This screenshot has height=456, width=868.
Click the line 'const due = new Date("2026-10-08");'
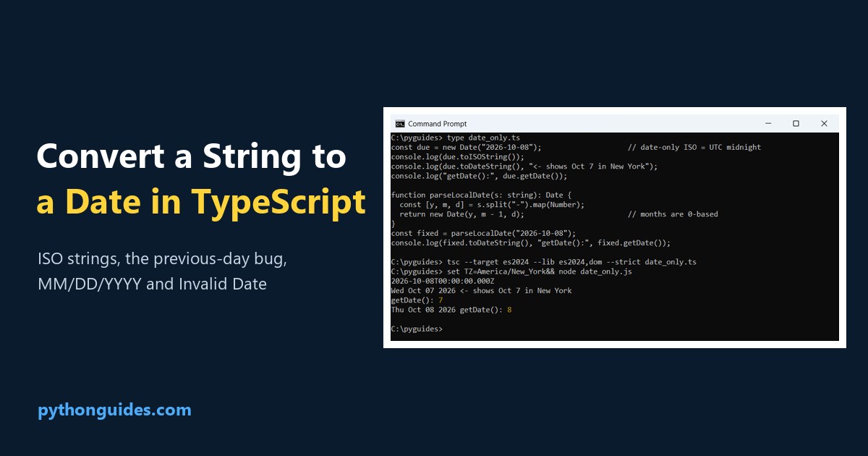(467, 147)
